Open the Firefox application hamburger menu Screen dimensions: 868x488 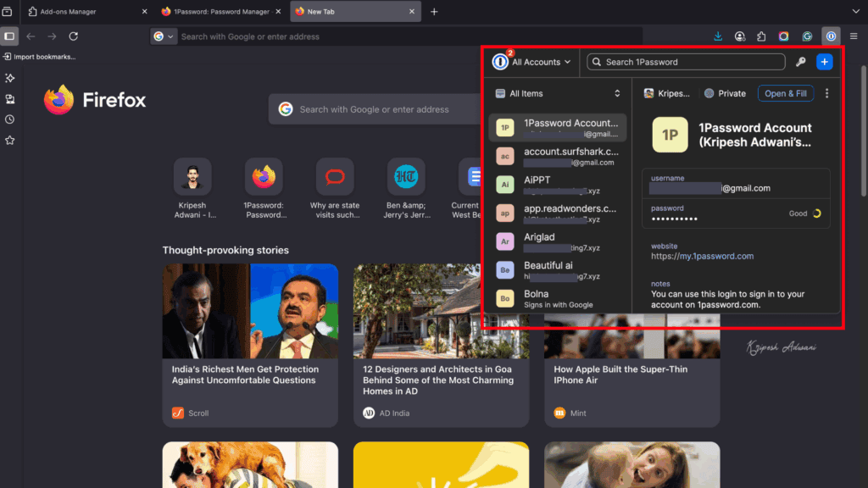tap(854, 36)
